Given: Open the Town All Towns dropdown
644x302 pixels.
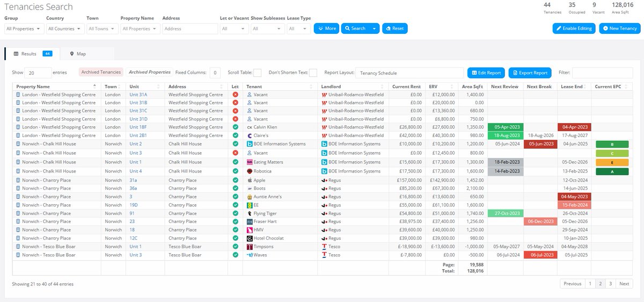Looking at the screenshot, I should [102, 28].
